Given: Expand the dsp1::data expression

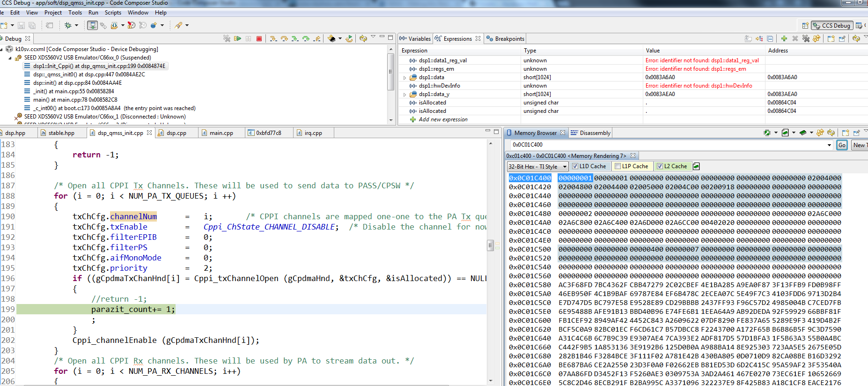Looking at the screenshot, I should 405,78.
